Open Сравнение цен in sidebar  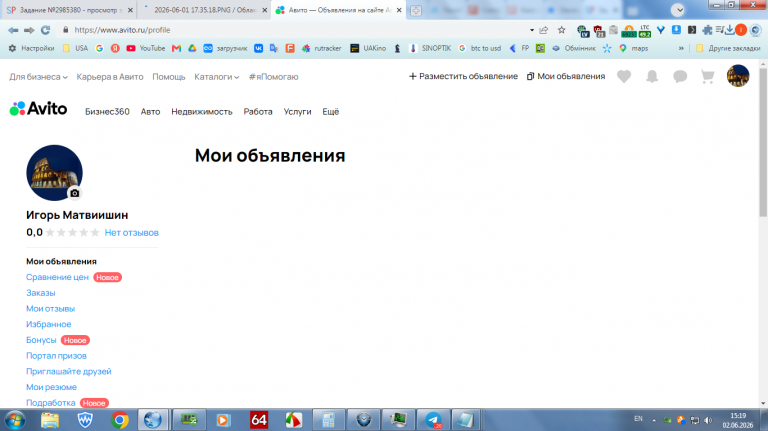(x=57, y=277)
